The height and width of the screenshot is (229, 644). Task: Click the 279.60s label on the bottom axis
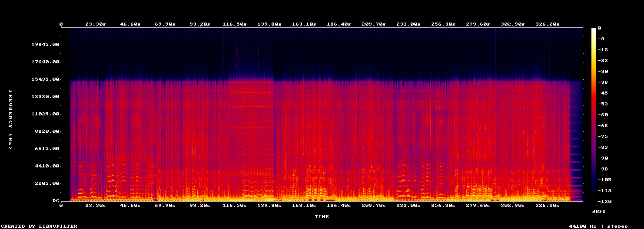tap(478, 205)
